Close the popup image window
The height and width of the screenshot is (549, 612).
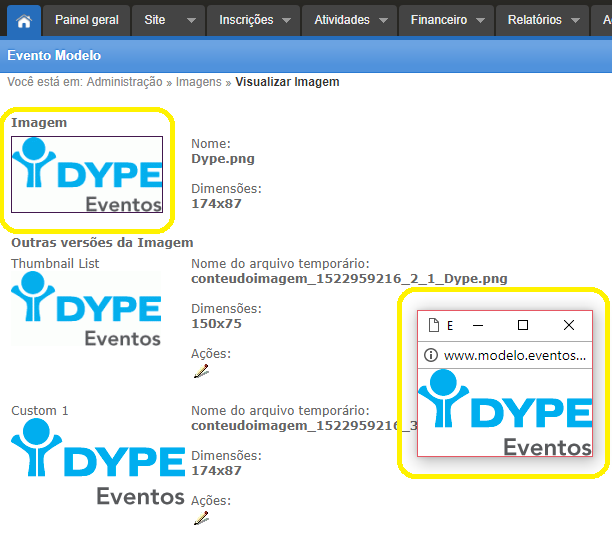pos(569,325)
